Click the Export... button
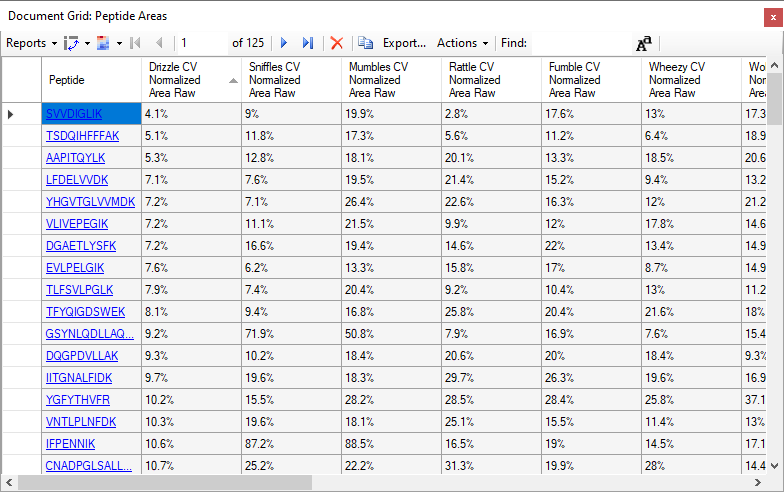 404,43
